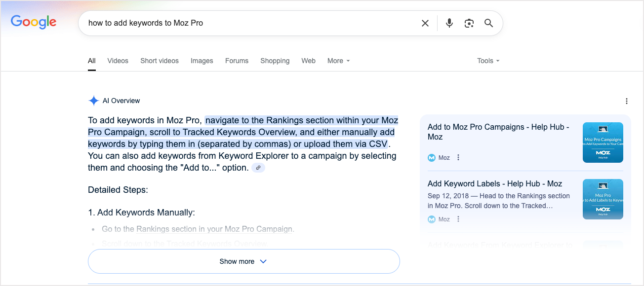Switch to the Images results tab
Viewport: 644px width, 286px height.
pyautogui.click(x=201, y=61)
